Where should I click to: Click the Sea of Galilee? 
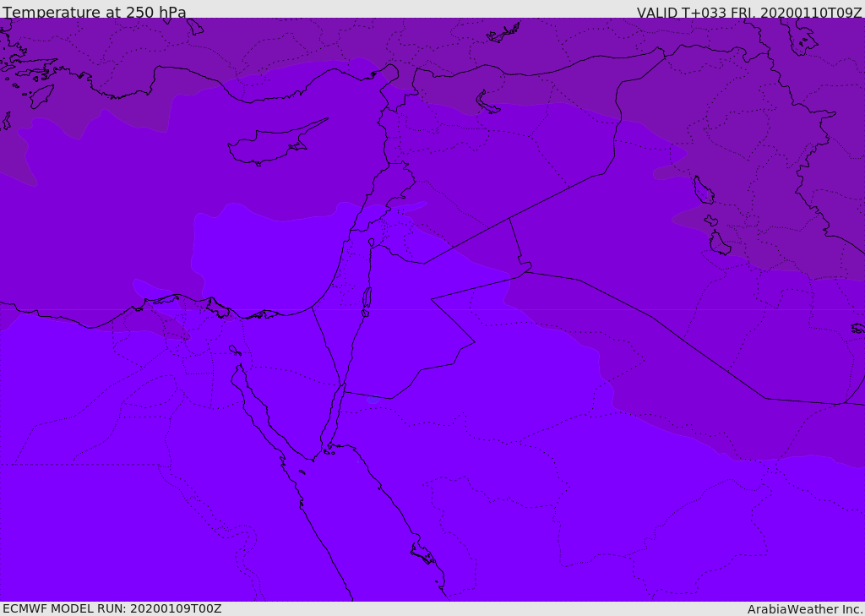click(x=372, y=243)
